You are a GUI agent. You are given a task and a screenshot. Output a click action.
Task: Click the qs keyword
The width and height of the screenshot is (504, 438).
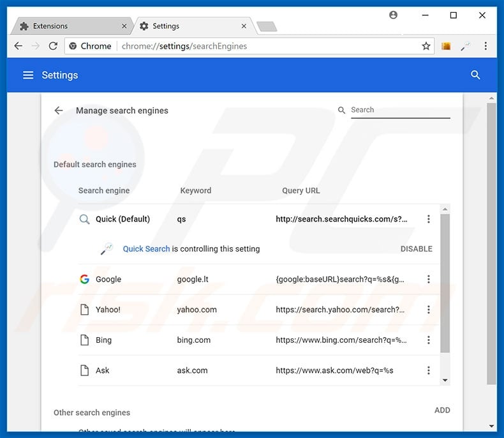(x=181, y=220)
